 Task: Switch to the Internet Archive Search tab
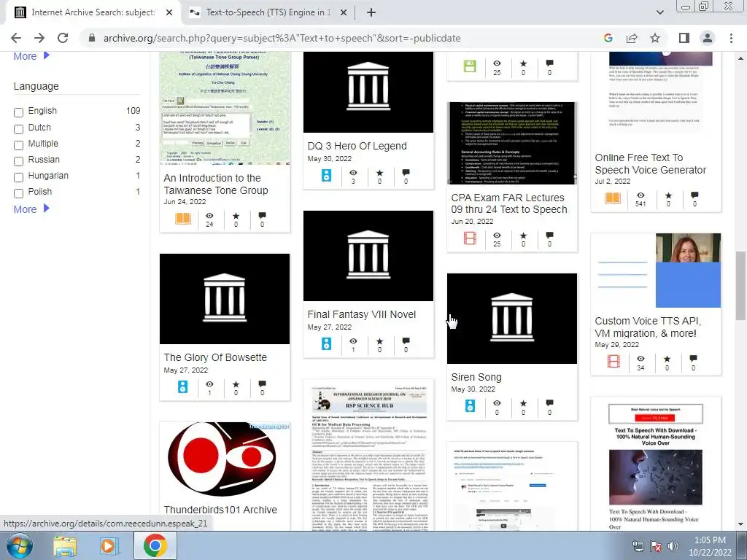(93, 12)
